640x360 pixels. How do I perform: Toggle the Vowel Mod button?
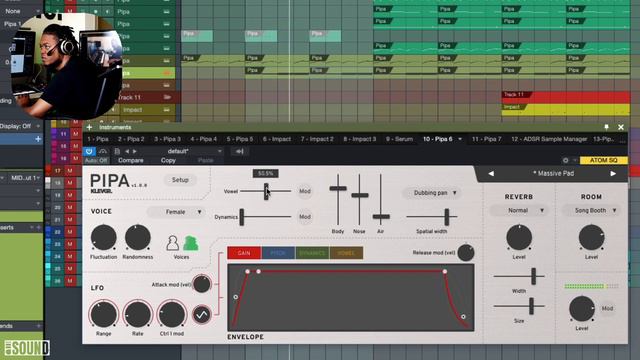(x=305, y=191)
